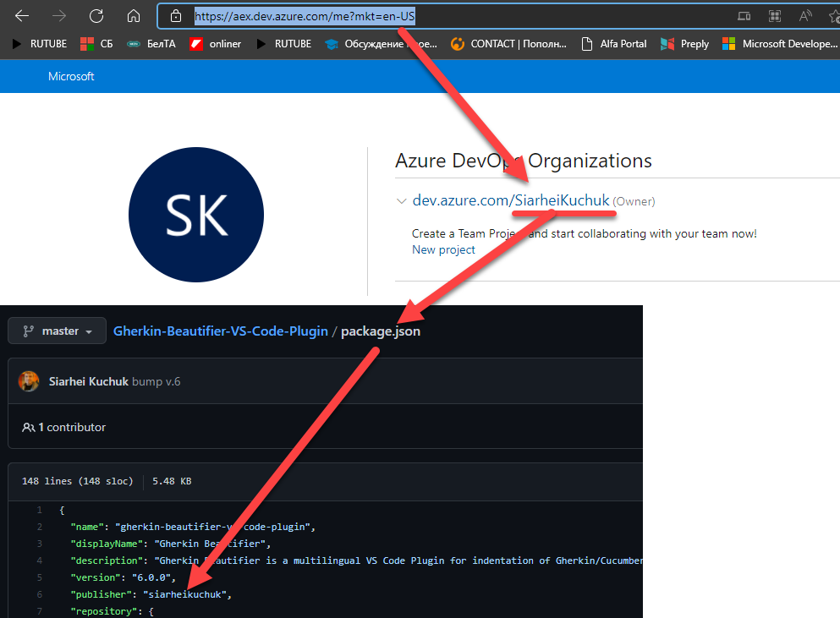Open the CONTACT | Пополн... bookmark
Screen dimensions: 840x618
coord(508,44)
